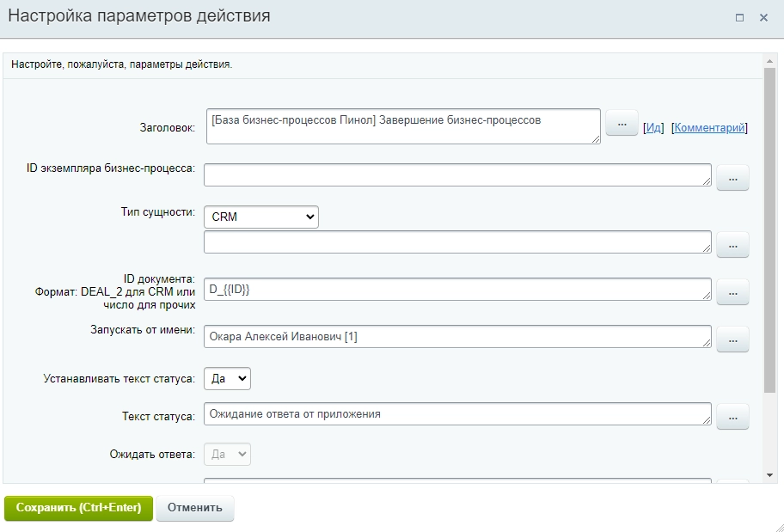The width and height of the screenshot is (784, 532).
Task: Open the Тип сущности CRM dropdown
Action: click(x=261, y=217)
